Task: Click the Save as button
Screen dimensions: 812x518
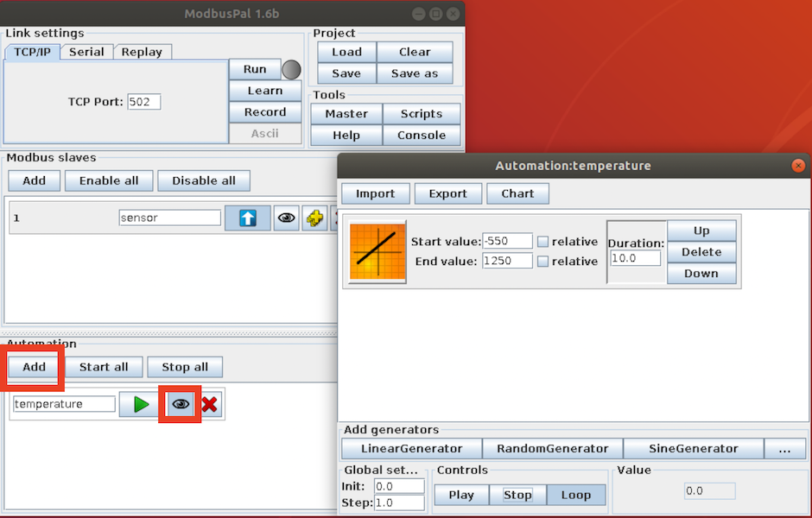Action: click(x=415, y=73)
